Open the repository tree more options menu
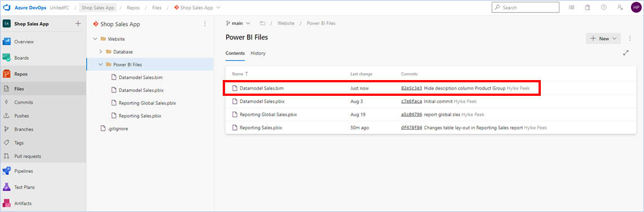644x212 pixels. (x=205, y=24)
